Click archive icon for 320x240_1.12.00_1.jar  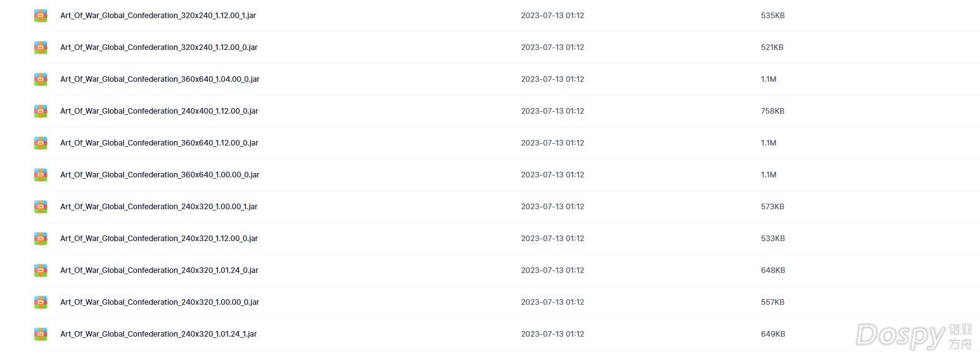[x=41, y=16]
